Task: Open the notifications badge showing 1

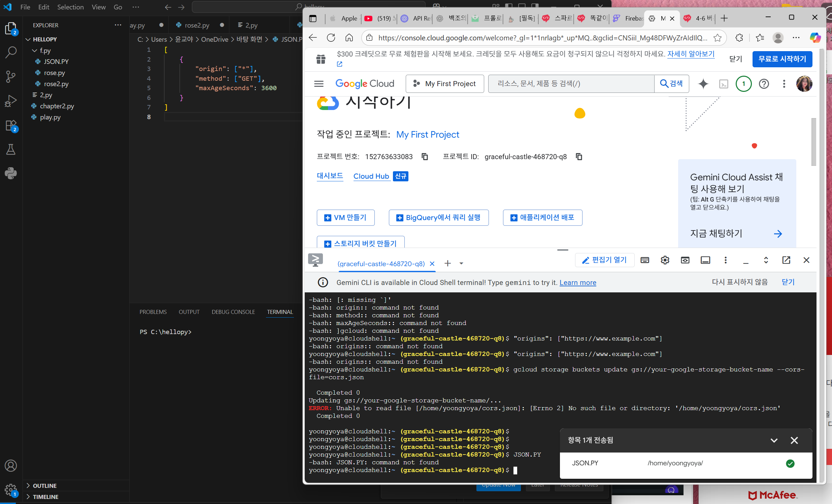Action: [x=743, y=84]
